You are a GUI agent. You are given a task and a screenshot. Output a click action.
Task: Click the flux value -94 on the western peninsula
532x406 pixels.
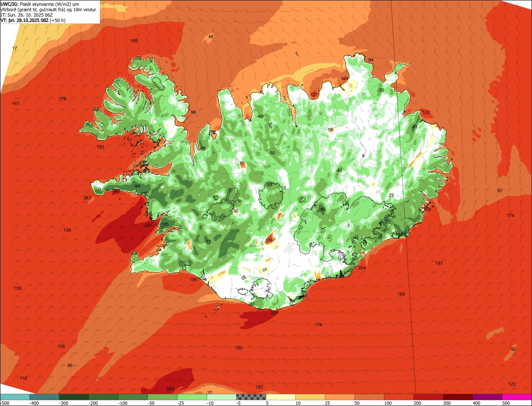click(x=136, y=186)
